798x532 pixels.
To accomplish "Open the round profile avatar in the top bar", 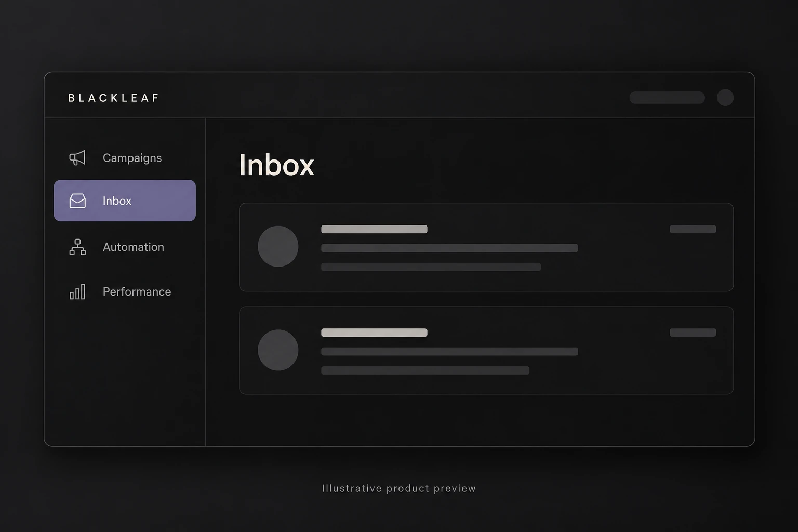I will (x=725, y=98).
